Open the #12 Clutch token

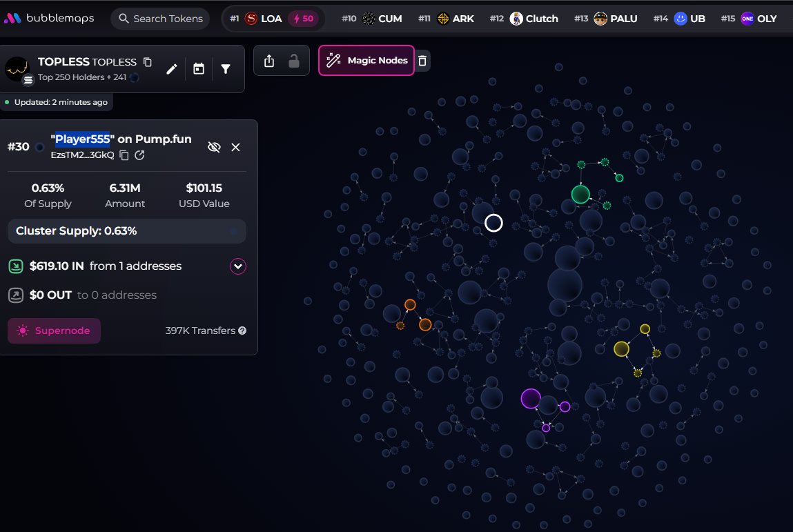click(524, 19)
